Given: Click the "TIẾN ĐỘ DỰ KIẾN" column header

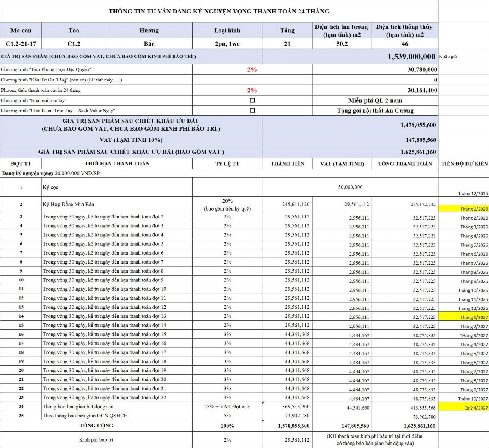Looking at the screenshot, I should (464, 164).
